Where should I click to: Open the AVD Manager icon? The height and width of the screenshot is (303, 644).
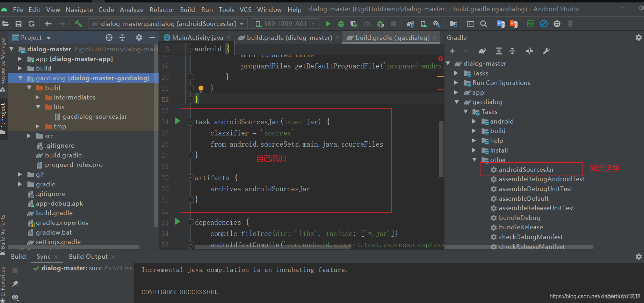coord(424,24)
